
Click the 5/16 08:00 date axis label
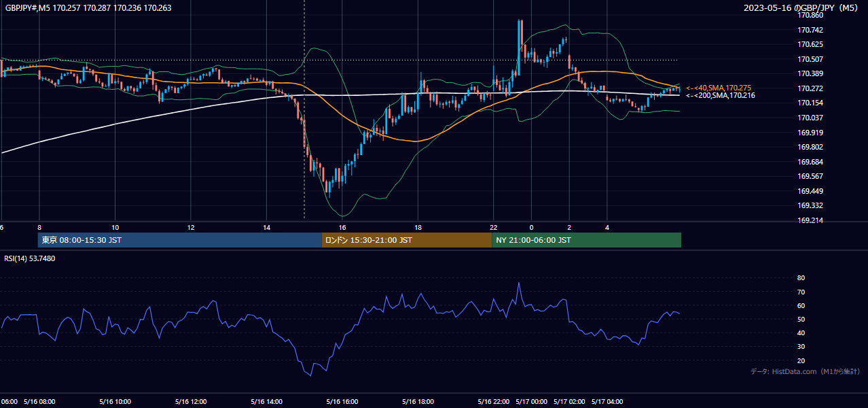click(39, 401)
